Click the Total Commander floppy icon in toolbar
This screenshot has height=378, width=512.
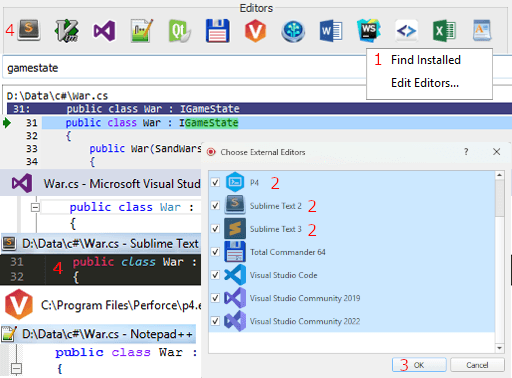(218, 31)
